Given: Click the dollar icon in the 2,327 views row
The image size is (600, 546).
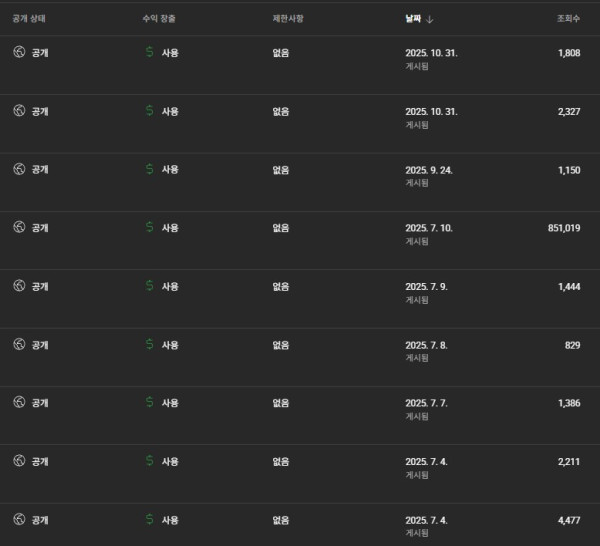Looking at the screenshot, I should pos(150,111).
